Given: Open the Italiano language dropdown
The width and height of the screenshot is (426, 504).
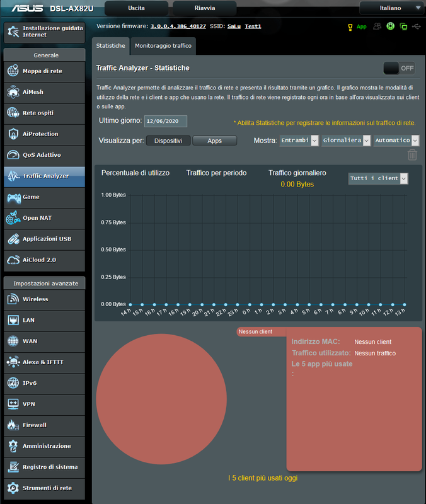Looking at the screenshot, I should [392, 8].
